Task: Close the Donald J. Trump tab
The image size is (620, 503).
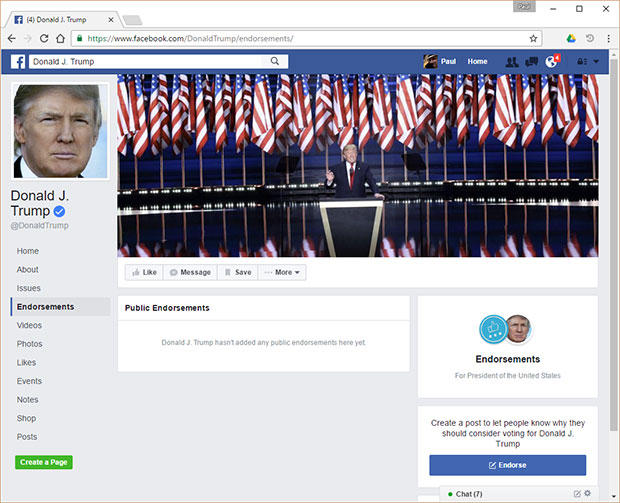Action: 111,19
